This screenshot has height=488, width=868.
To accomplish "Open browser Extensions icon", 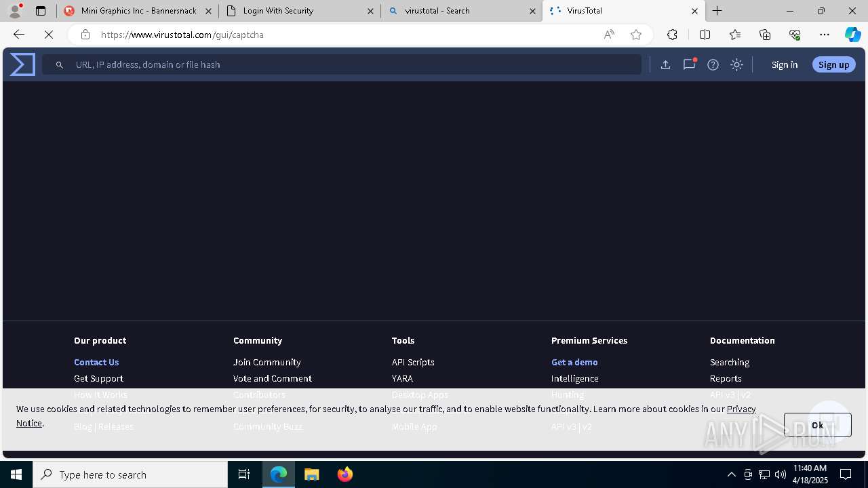I will pyautogui.click(x=672, y=35).
